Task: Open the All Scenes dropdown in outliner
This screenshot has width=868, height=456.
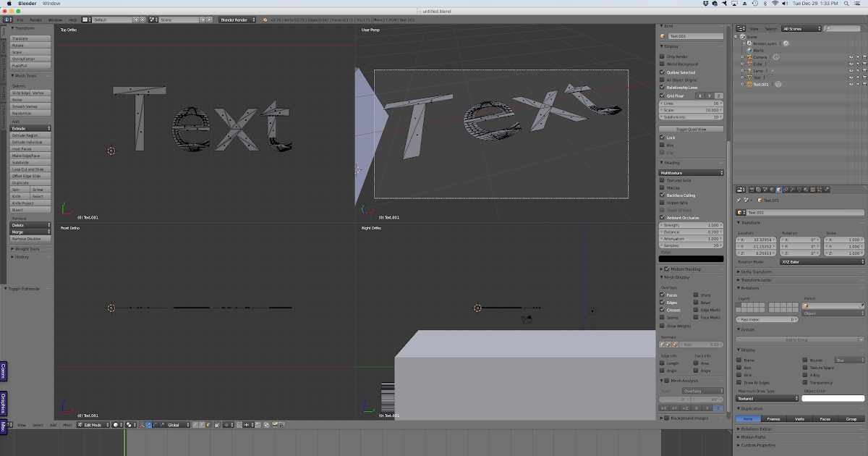Action: tap(801, 29)
